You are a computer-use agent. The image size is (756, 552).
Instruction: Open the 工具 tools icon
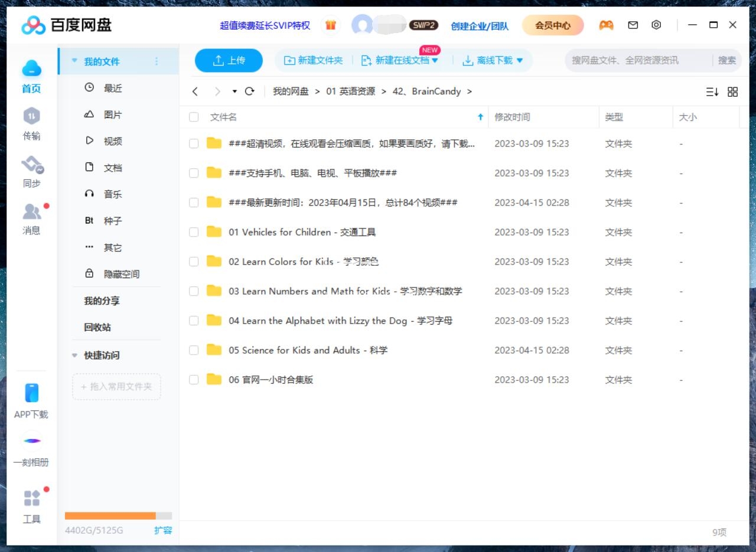31,498
